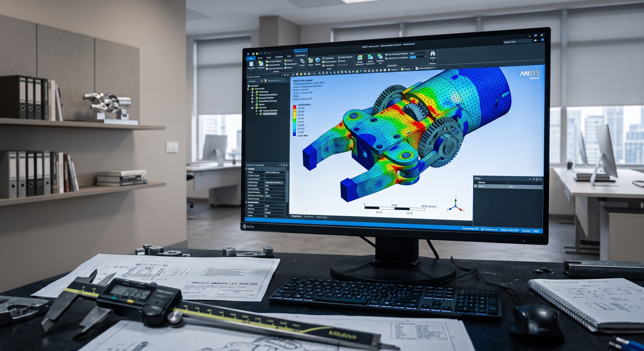Click the pin icon of Otlua panel

533,179
